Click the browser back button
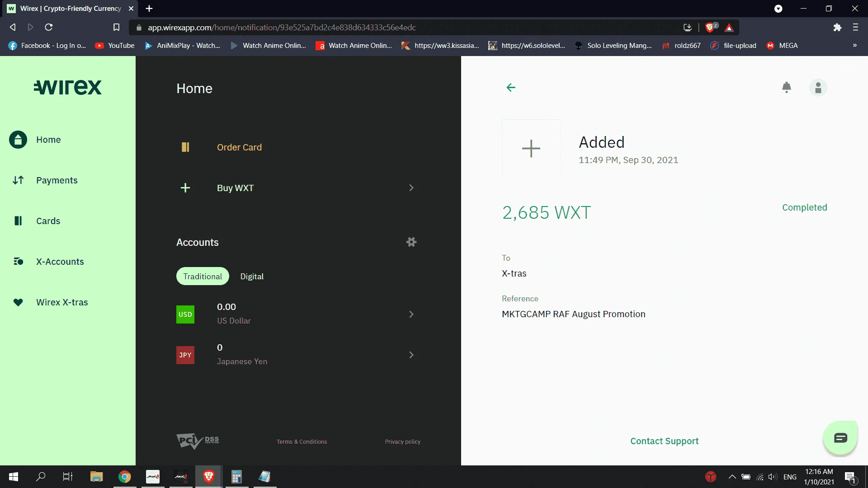 pos(13,27)
